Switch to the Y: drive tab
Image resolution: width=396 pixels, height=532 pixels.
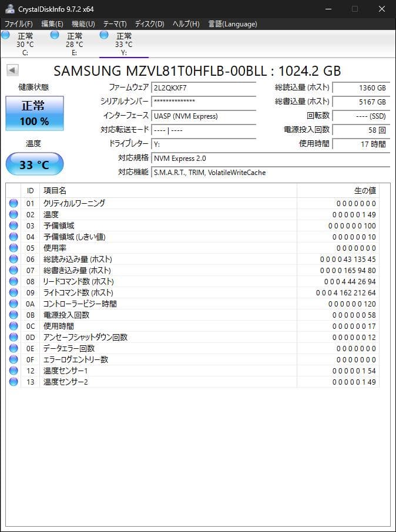[x=123, y=44]
